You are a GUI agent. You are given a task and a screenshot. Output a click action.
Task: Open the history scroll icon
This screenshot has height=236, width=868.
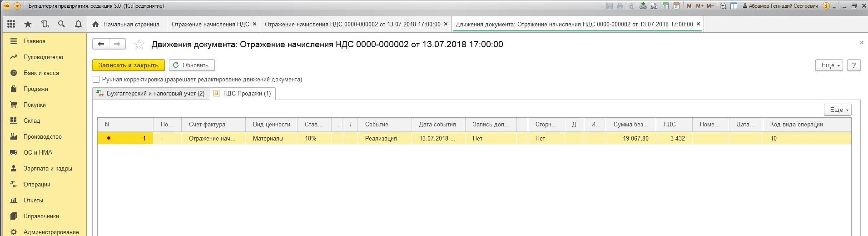[45, 24]
